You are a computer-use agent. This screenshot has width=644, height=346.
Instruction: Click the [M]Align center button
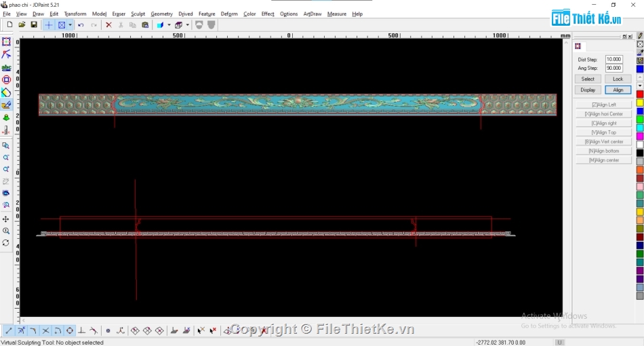point(604,160)
